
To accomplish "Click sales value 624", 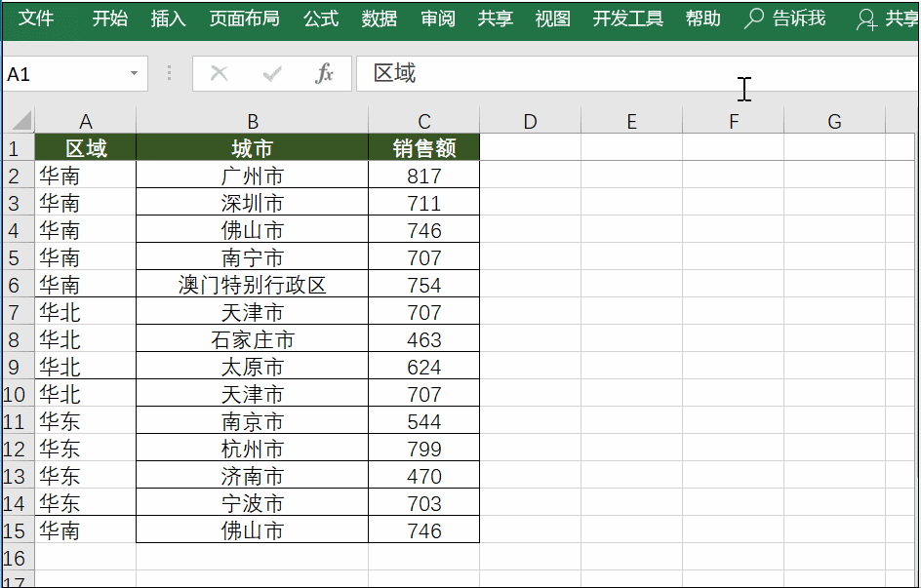I will 424,367.
